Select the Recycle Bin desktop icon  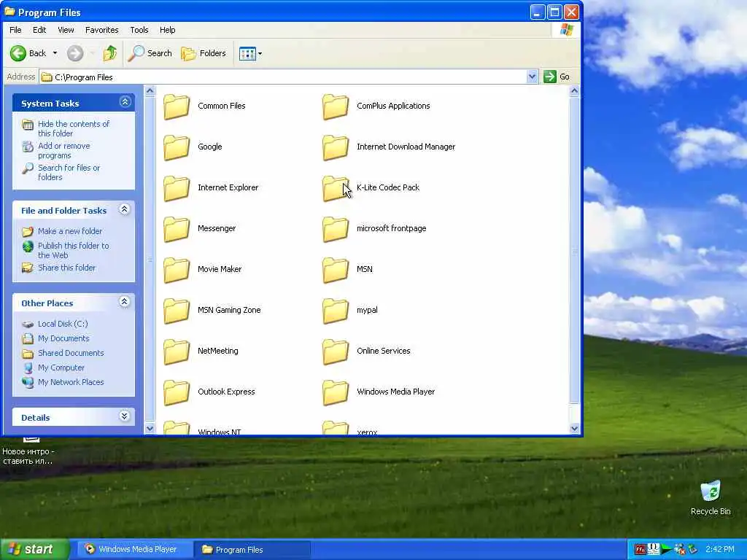point(711,492)
